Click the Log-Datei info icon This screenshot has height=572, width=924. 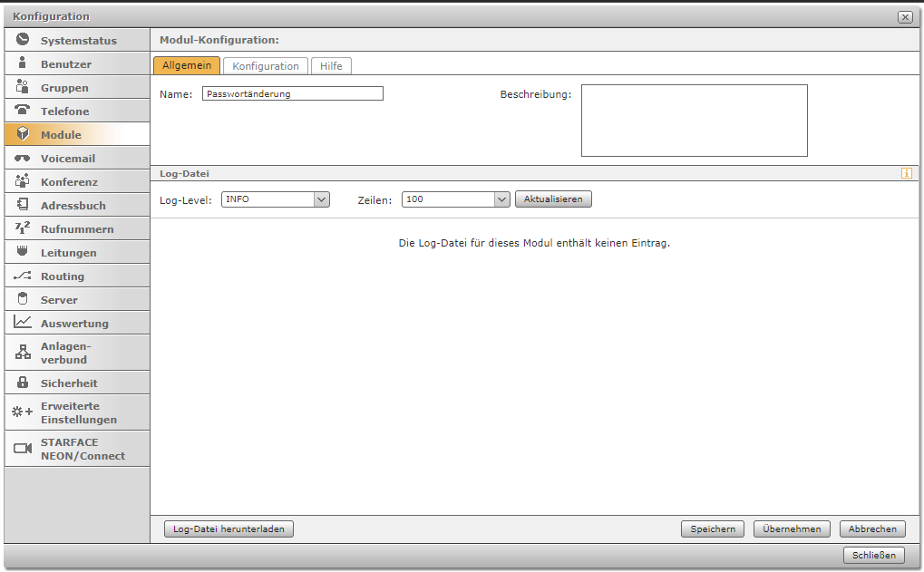coord(906,173)
